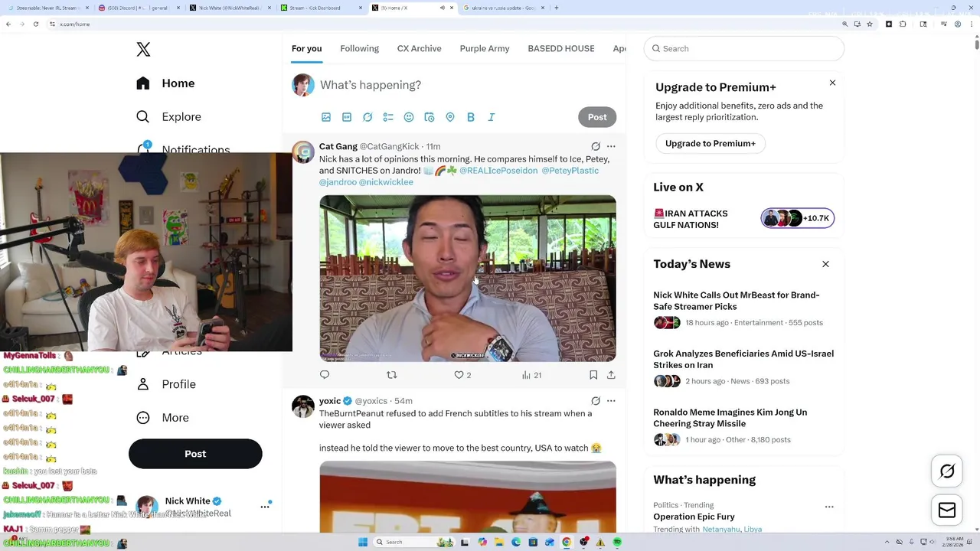Open the emoji picker in composer

coord(409,117)
